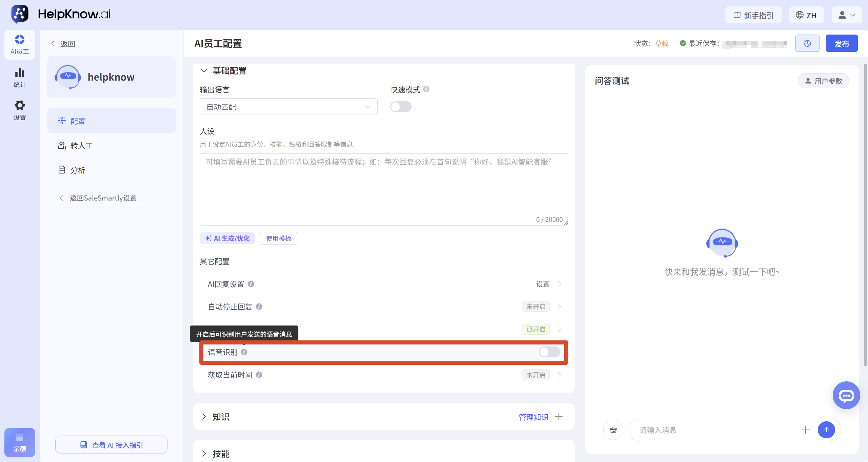868x462 pixels.
Task: Open user account dropdown menu
Action: pyautogui.click(x=847, y=15)
